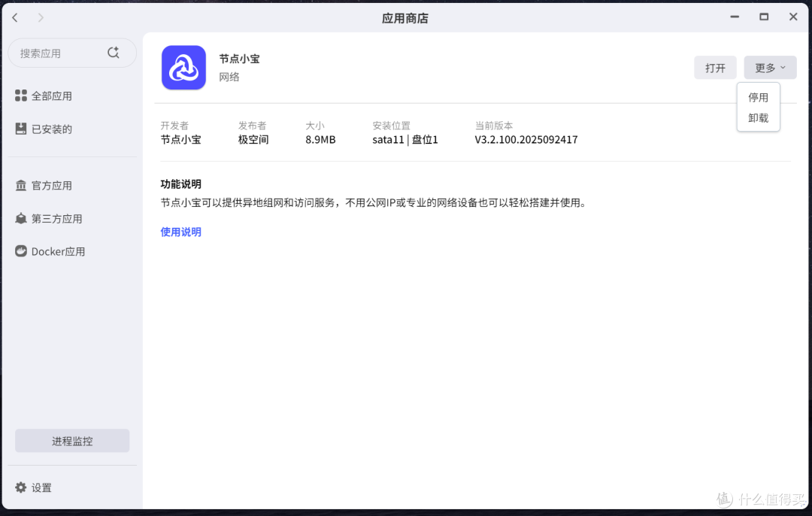This screenshot has width=812, height=516.
Task: Click the 全部应用 grid icon
Action: [21, 96]
